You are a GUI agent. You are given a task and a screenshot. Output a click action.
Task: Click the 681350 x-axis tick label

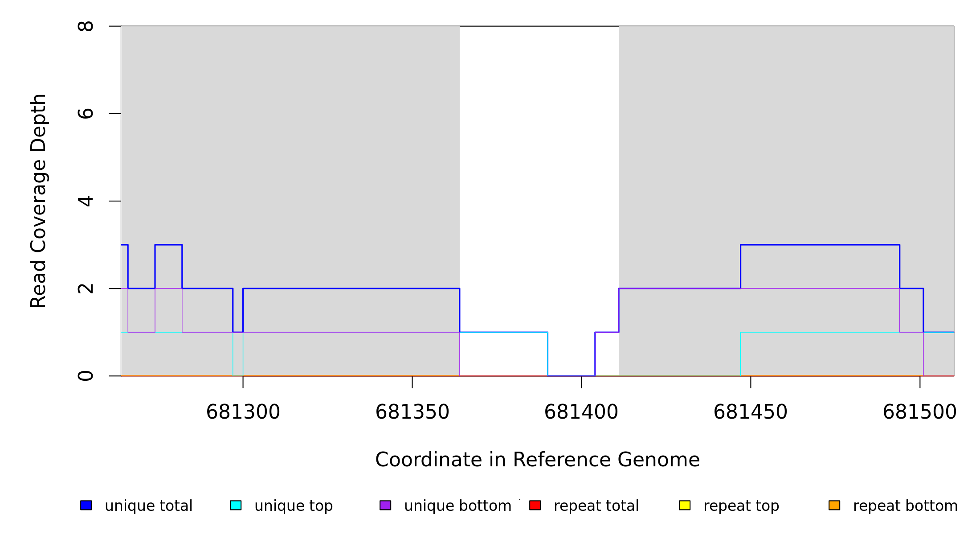412,412
